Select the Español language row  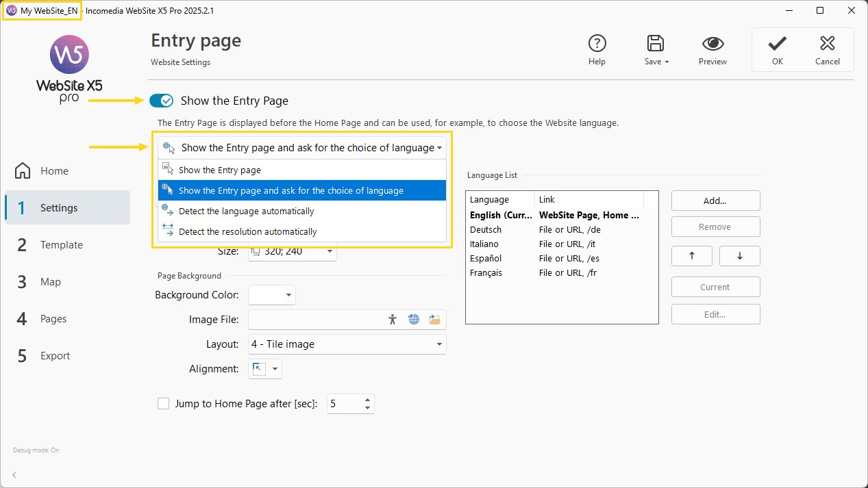coord(562,258)
